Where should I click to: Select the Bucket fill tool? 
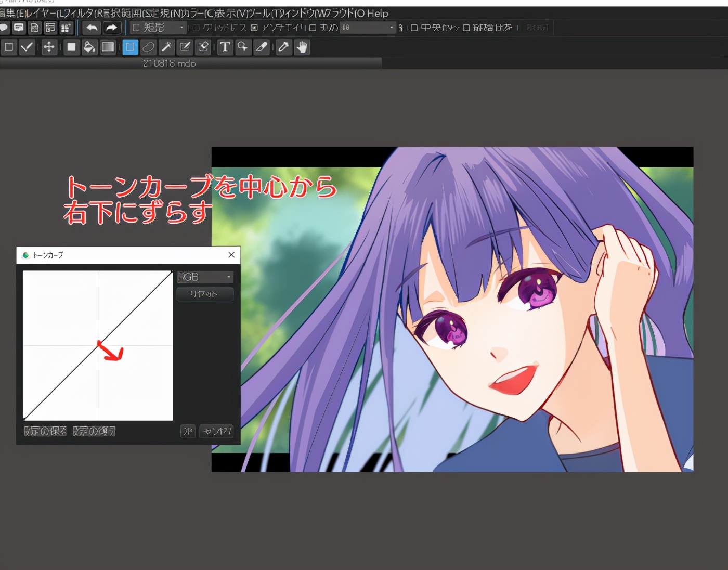pos(89,47)
